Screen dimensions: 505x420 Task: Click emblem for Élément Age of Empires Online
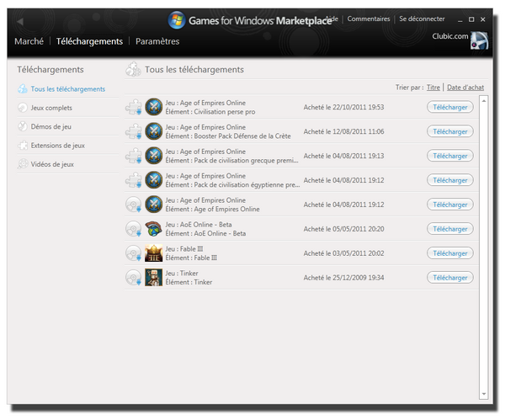pos(154,205)
